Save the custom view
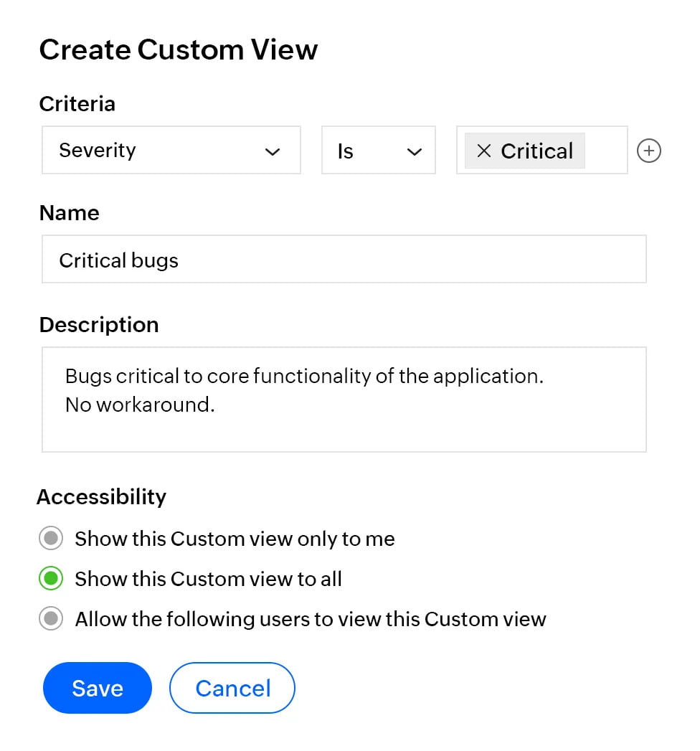The height and width of the screenshot is (751, 700). coord(98,688)
